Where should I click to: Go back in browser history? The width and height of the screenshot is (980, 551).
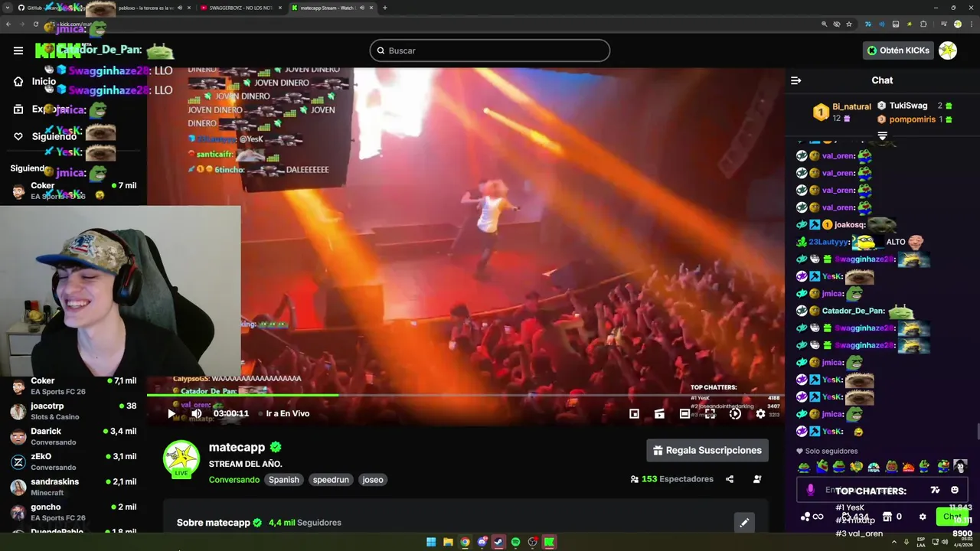point(8,24)
